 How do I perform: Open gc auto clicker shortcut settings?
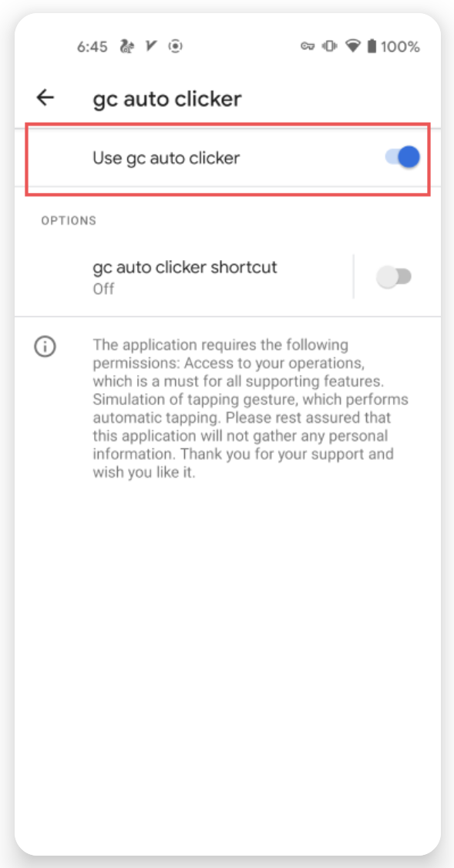(185, 277)
